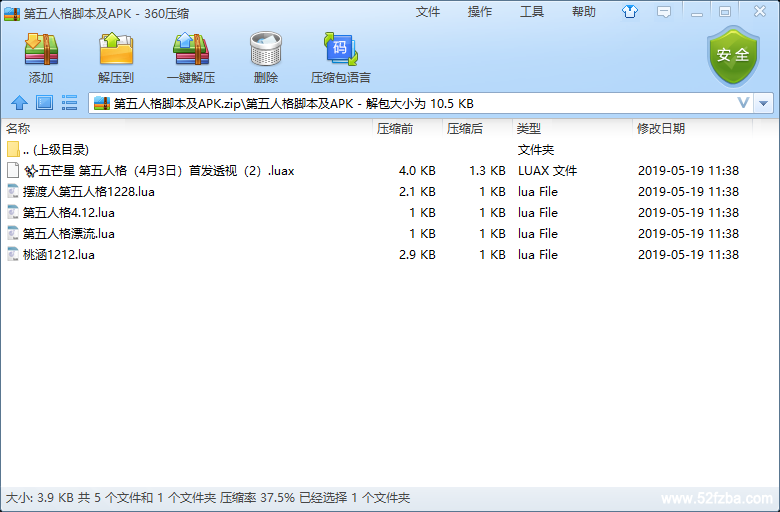Sort files by 修改日期 column header
The image size is (780, 512).
click(661, 129)
